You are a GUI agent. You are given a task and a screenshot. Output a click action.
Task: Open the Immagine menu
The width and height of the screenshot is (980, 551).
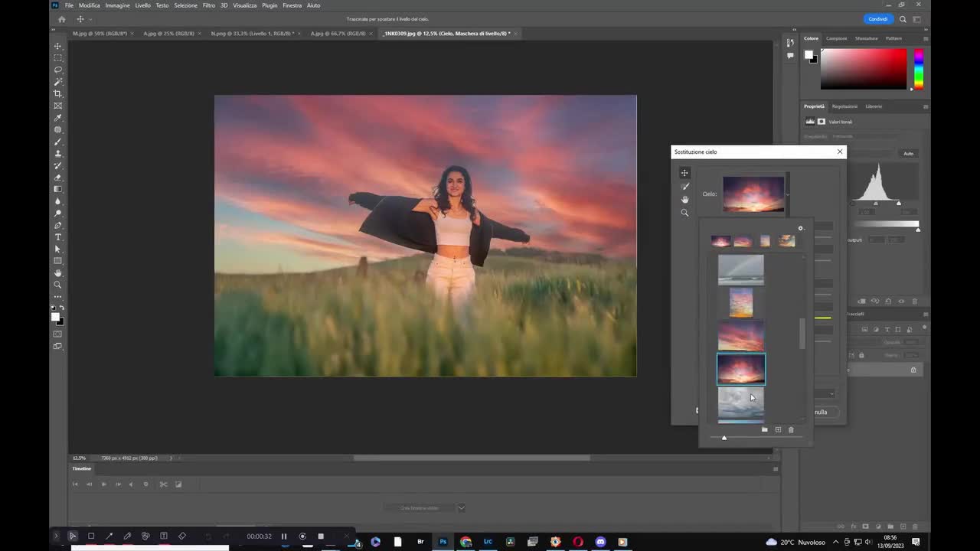click(117, 5)
